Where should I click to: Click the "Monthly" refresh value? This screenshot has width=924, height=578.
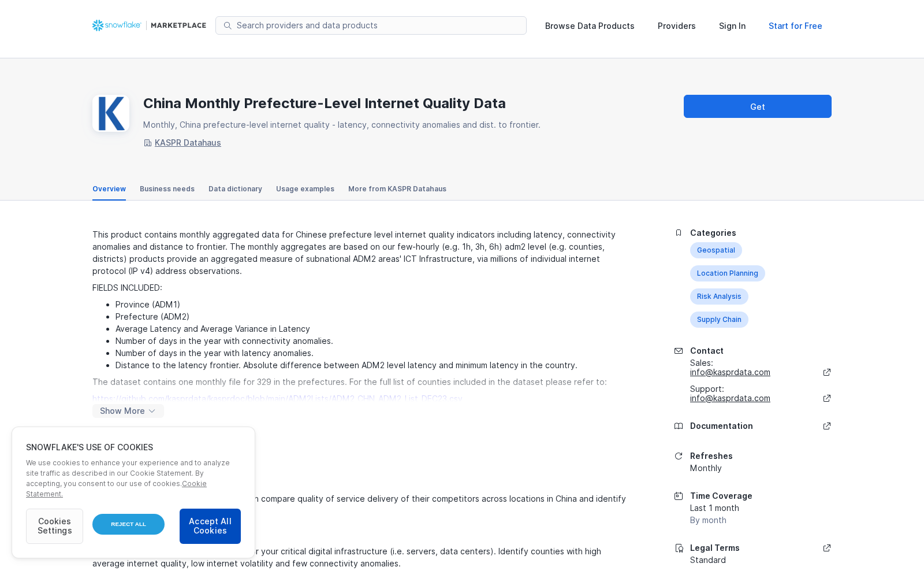point(706,468)
